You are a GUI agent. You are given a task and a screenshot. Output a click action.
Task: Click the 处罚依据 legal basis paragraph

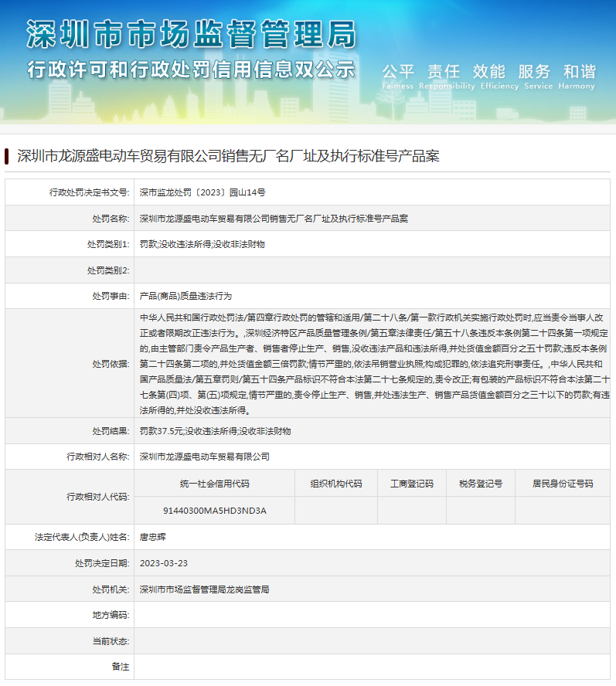coord(374,363)
